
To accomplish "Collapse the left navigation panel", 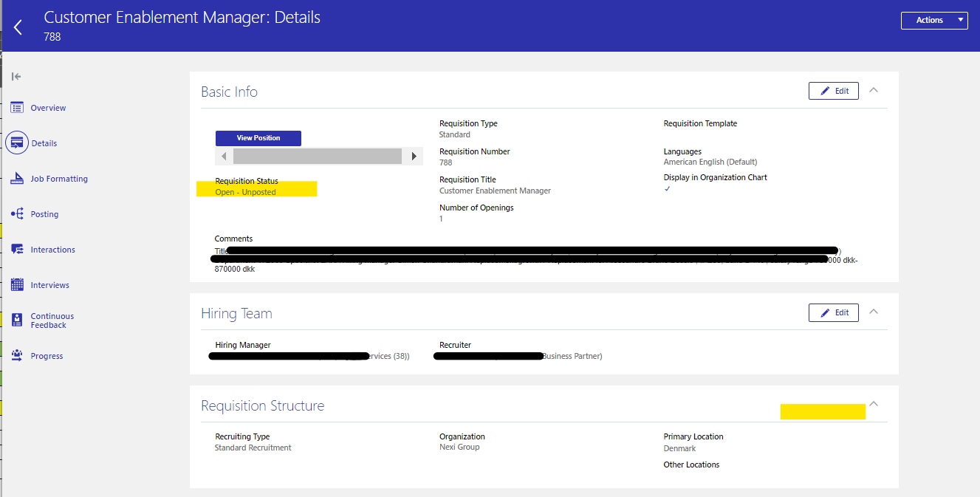I will [16, 76].
